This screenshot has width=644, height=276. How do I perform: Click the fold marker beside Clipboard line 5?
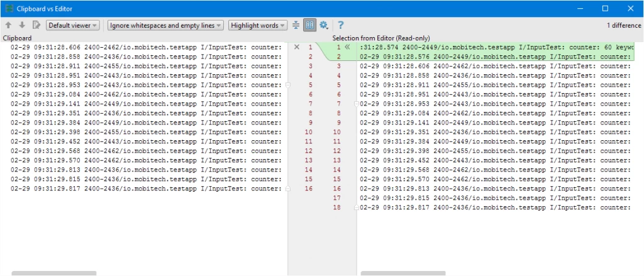(288, 85)
